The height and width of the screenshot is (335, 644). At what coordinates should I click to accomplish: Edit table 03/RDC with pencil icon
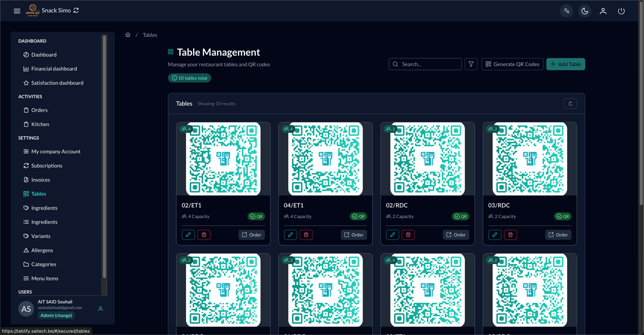[495, 235]
